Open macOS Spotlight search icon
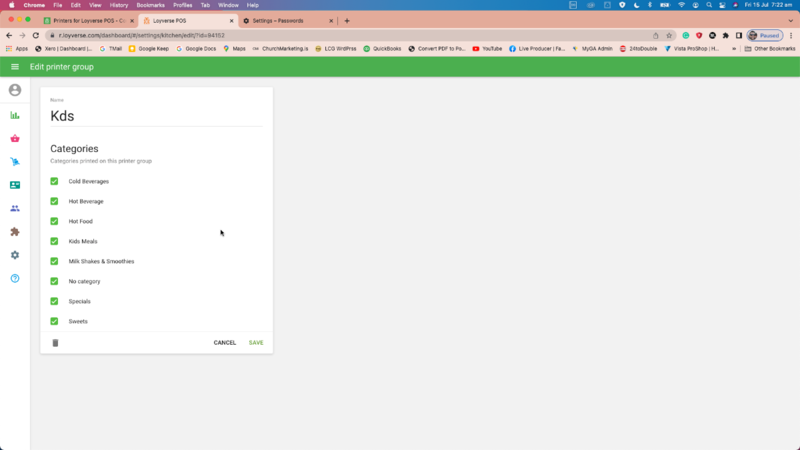Image resolution: width=800 pixels, height=450 pixels. point(709,5)
